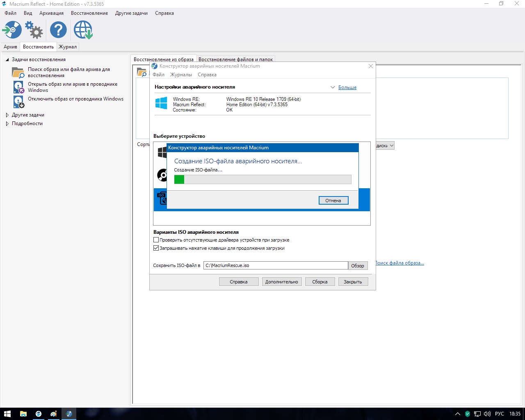Viewport: 525px width, 420px height.
Task: Click the Macrium icon in the dialog title bar
Action: point(154,66)
